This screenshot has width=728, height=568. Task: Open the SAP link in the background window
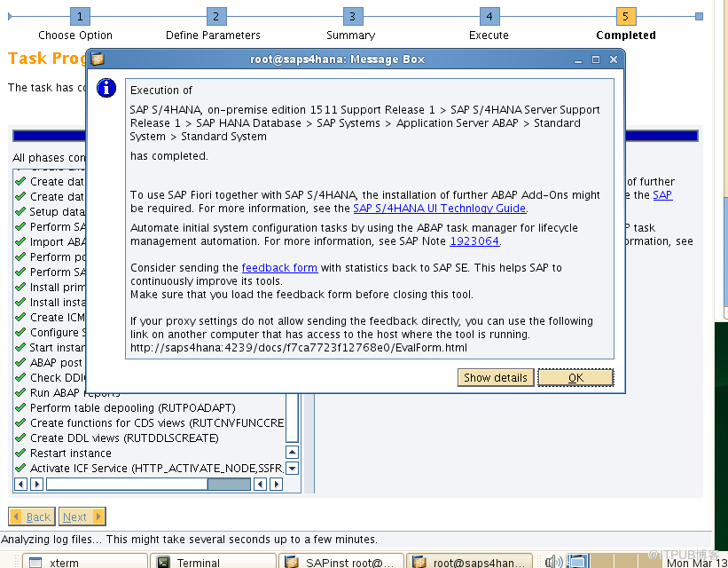click(662, 194)
